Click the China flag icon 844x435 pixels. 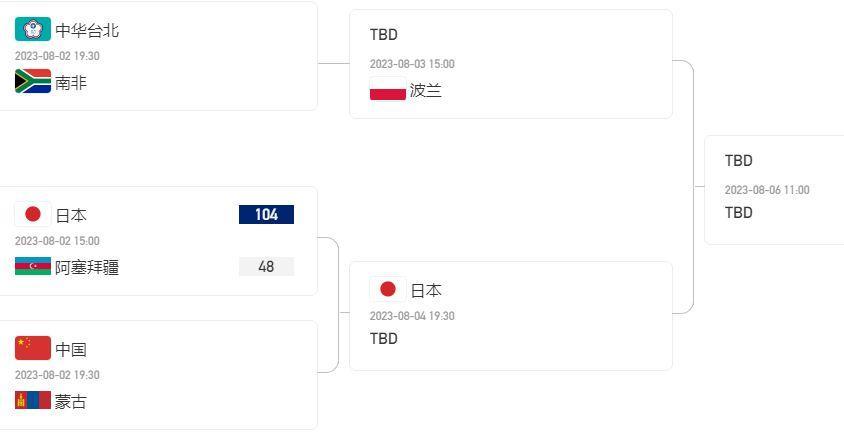tap(33, 349)
